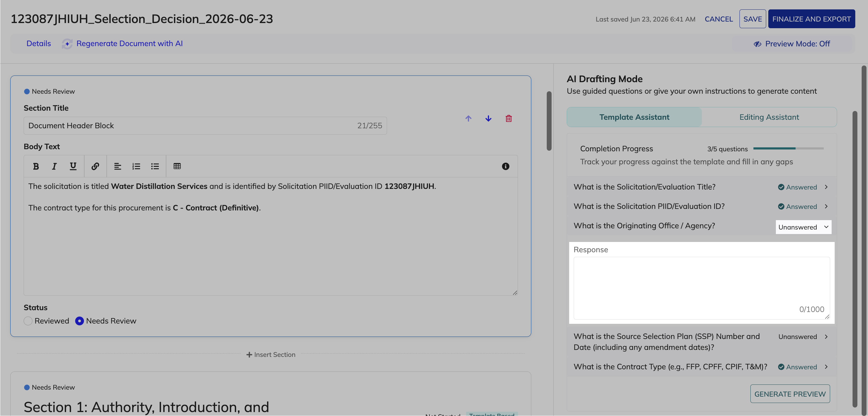
Task: Open text alignment options
Action: coord(117,166)
